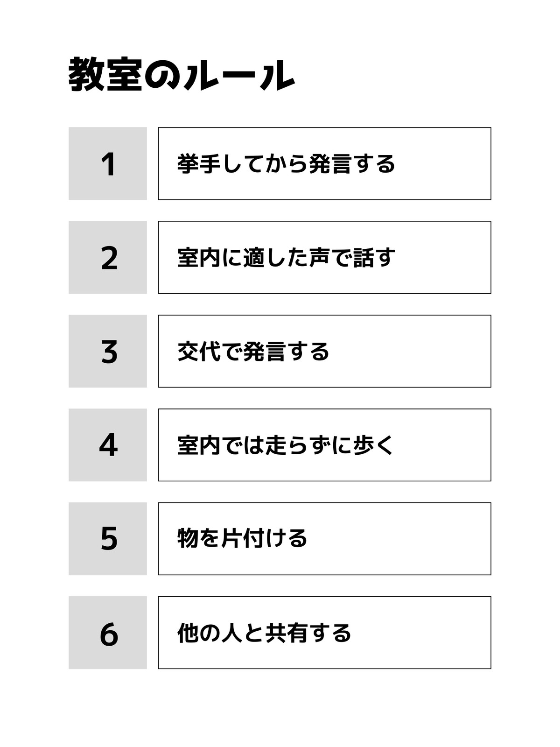Click the title 教室のルール
The height and width of the screenshot is (747, 560).
coord(182,75)
